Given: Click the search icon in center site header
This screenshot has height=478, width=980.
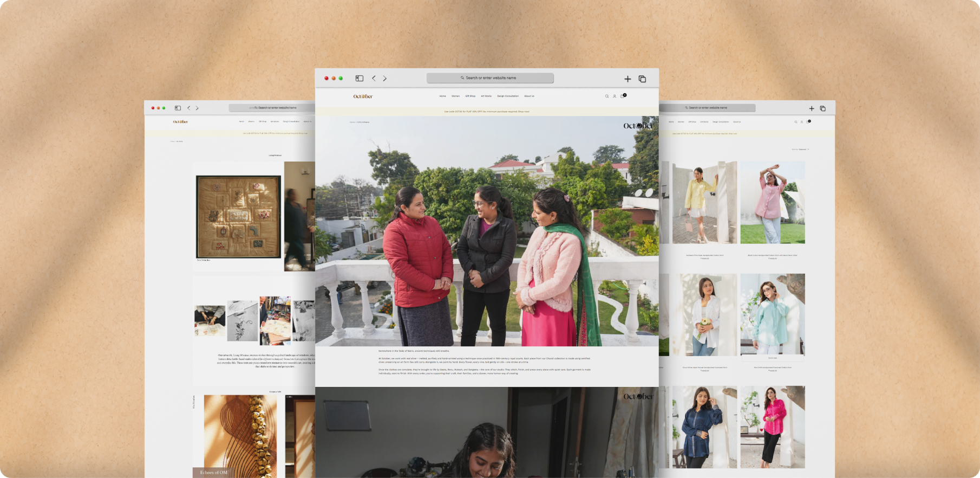Looking at the screenshot, I should coord(606,96).
